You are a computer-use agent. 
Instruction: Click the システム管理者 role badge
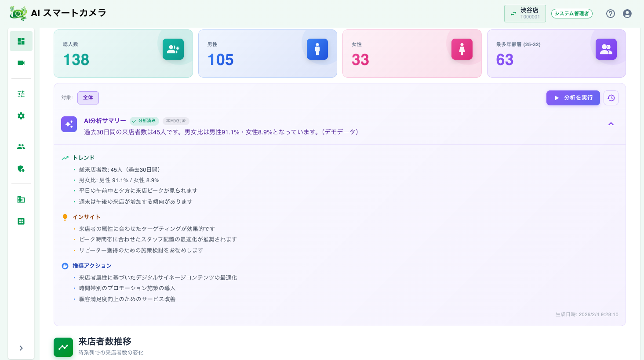[x=572, y=14]
